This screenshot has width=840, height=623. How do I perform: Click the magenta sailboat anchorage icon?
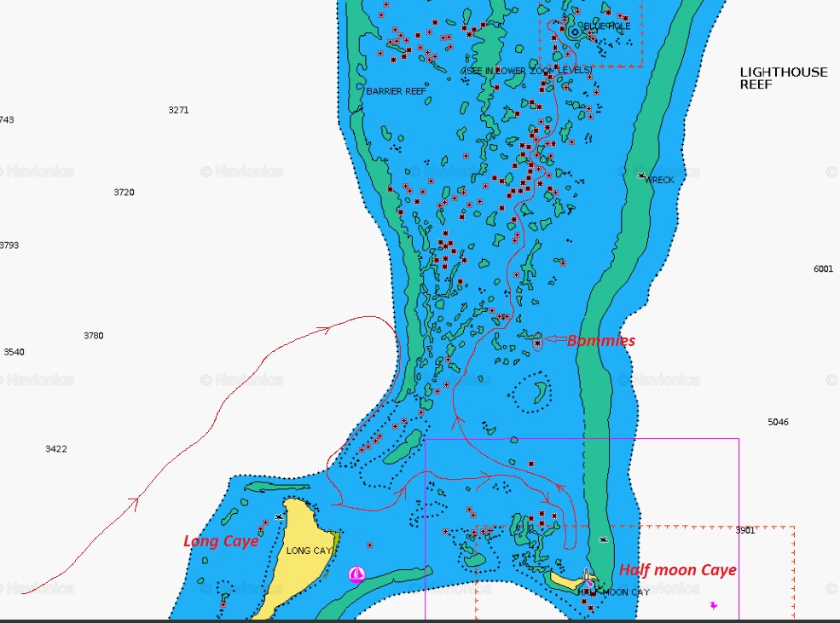(357, 574)
